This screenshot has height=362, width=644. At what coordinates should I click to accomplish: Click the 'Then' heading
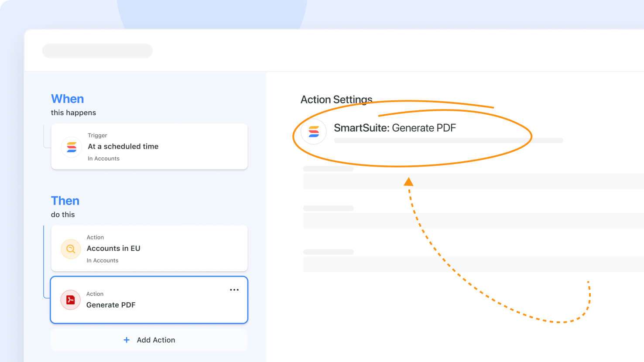click(x=65, y=201)
